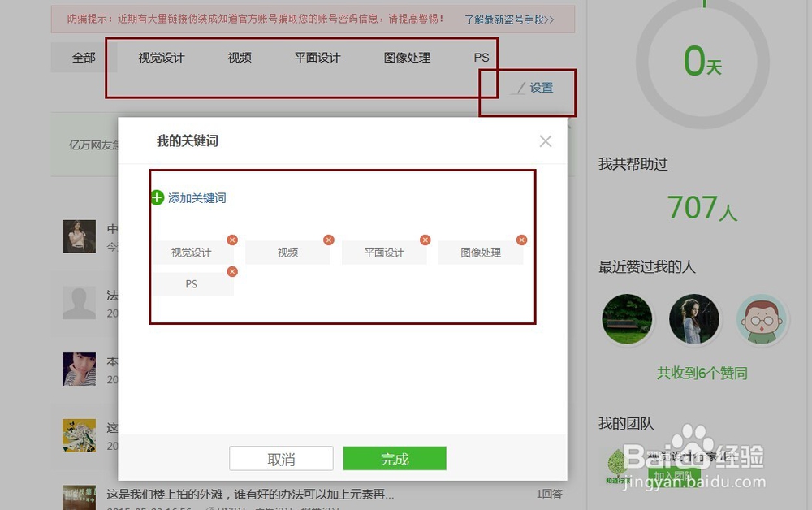The height and width of the screenshot is (510, 812).
Task: View the 共收到6个赞同 link
Action: pyautogui.click(x=702, y=372)
